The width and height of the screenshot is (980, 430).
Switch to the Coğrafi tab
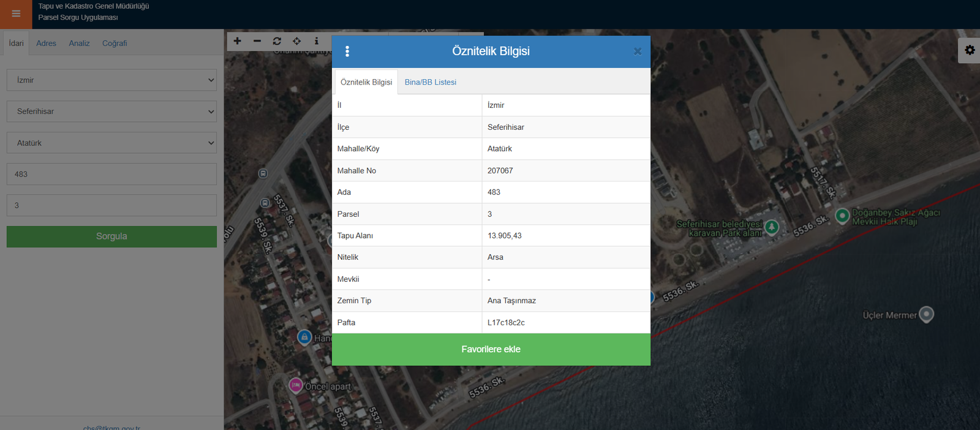(115, 43)
